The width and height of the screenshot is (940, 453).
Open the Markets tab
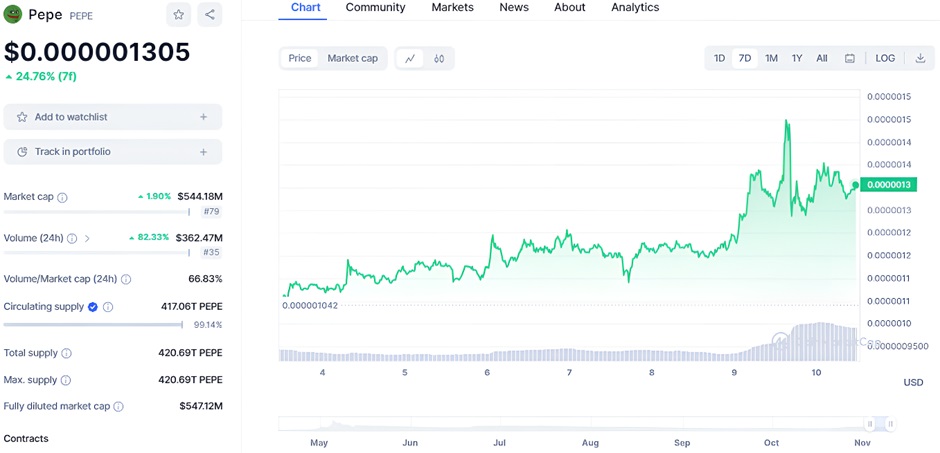[x=452, y=8]
